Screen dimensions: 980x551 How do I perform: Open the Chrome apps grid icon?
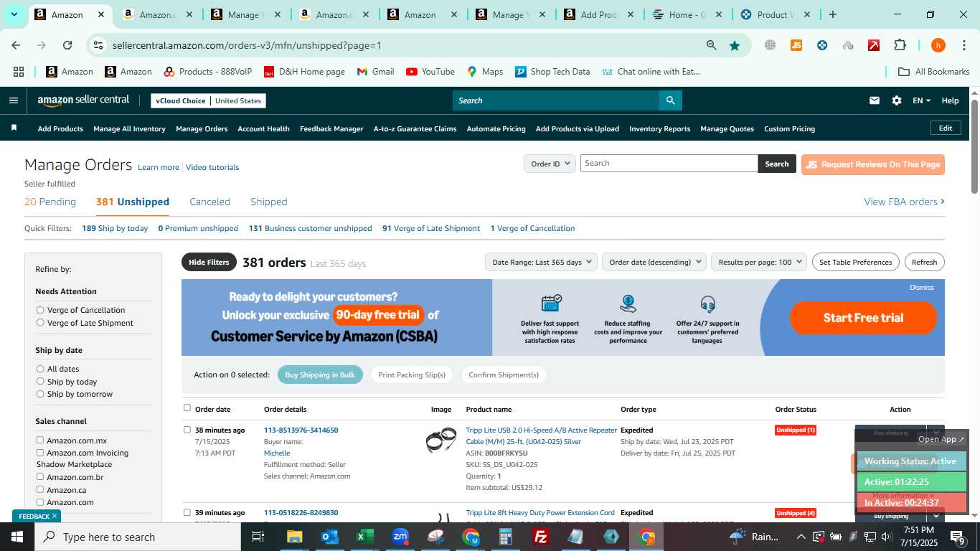(x=19, y=72)
